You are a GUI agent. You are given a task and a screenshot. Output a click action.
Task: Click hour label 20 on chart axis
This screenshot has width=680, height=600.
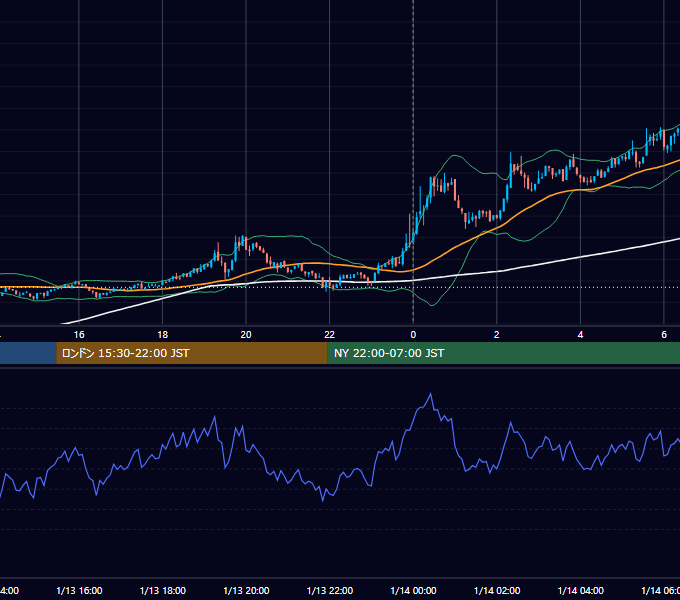tap(246, 335)
